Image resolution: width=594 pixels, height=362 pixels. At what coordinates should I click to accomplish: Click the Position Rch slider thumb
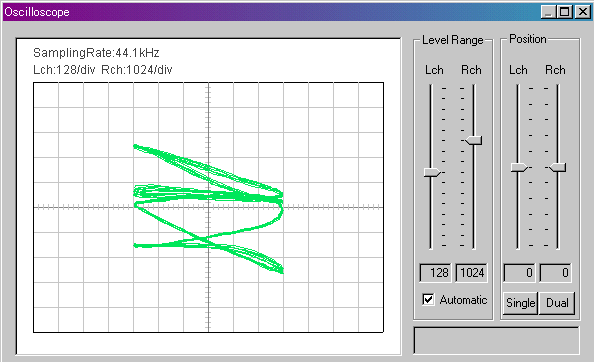558,167
